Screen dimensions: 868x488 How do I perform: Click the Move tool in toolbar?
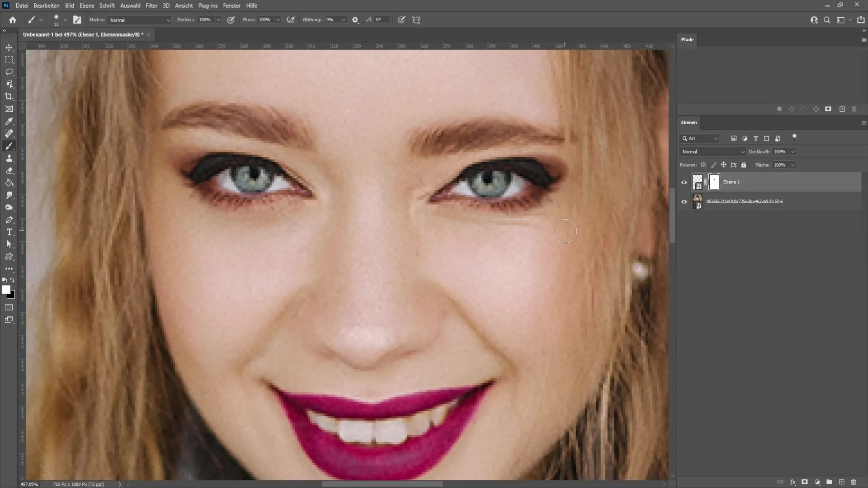[x=9, y=47]
